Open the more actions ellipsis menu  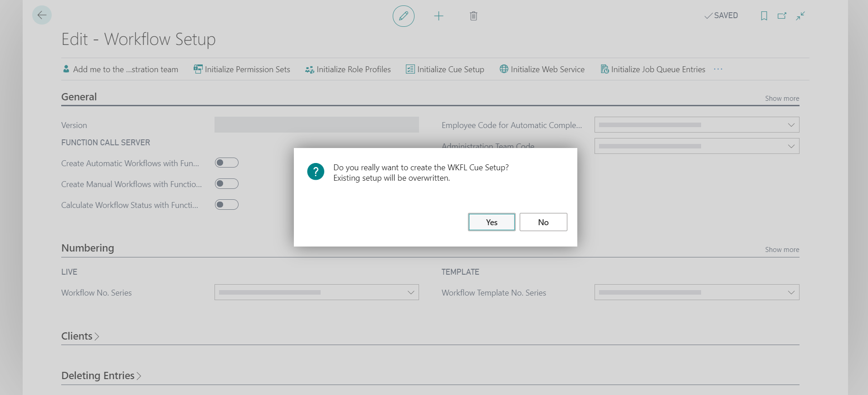point(718,69)
